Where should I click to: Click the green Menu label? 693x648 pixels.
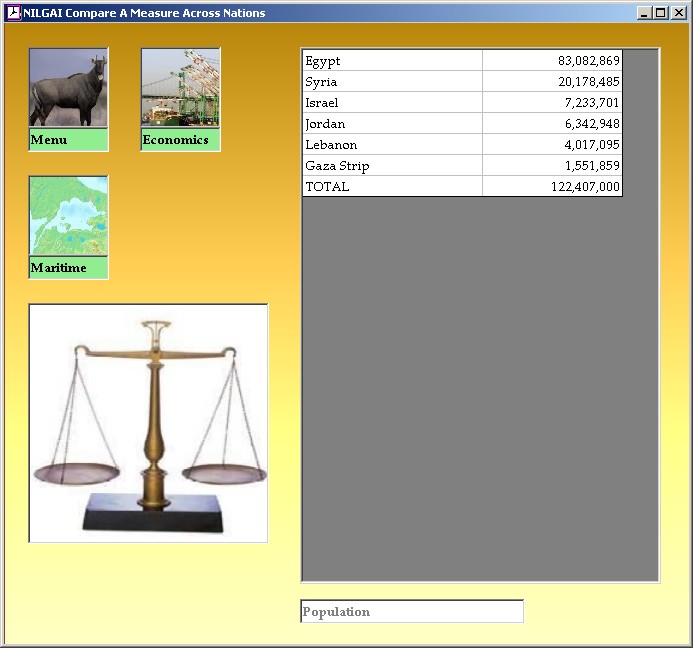tap(68, 140)
